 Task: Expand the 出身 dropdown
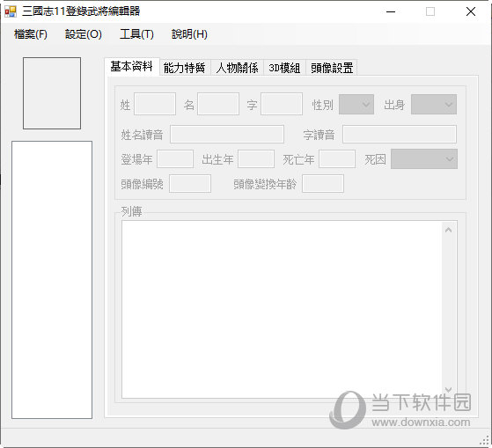pos(434,105)
